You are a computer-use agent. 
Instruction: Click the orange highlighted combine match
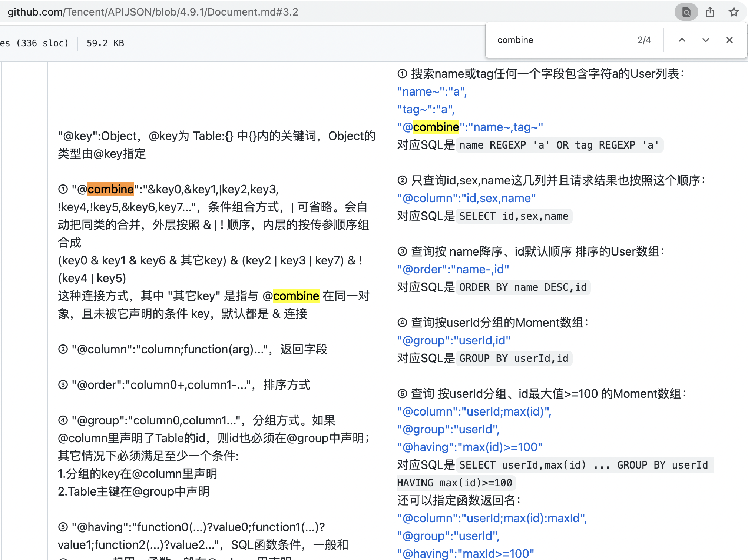tap(110, 189)
